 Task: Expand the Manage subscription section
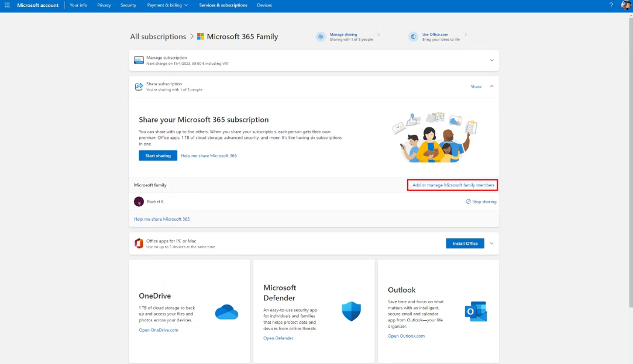pos(491,60)
